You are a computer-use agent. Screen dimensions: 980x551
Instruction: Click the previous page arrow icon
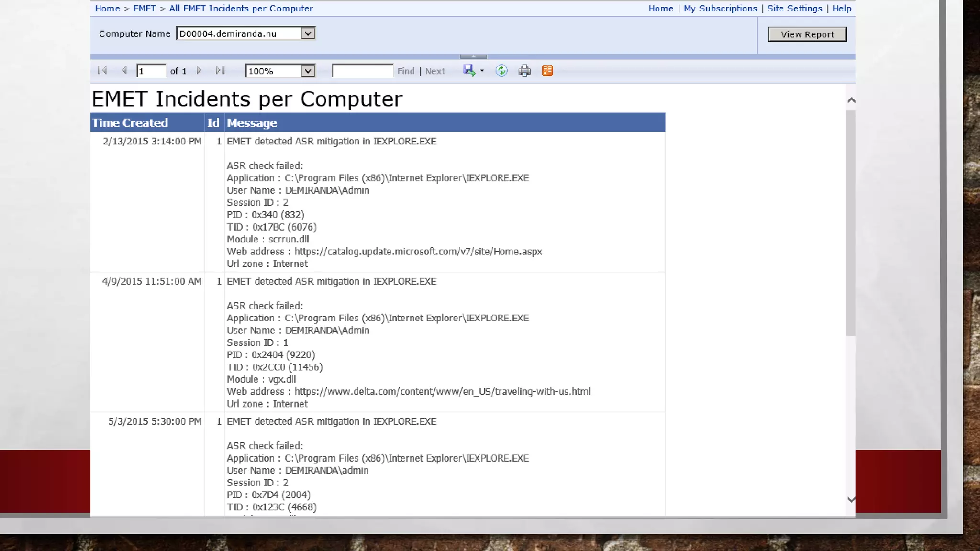click(124, 71)
